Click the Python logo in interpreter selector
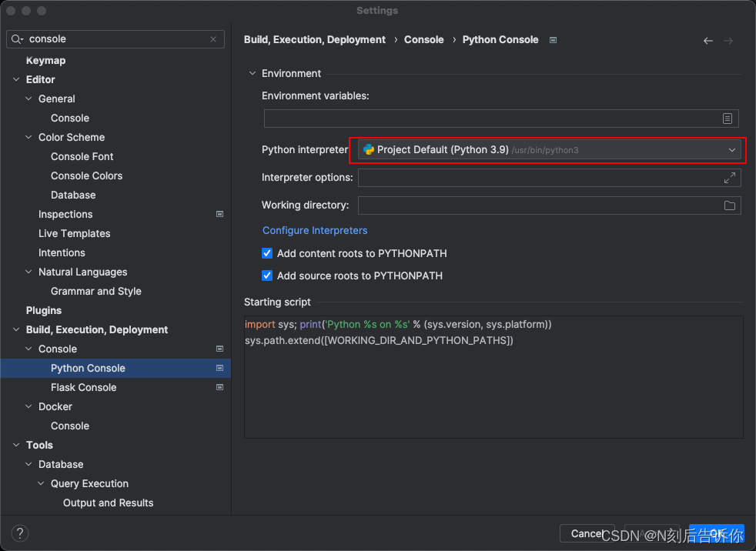This screenshot has height=551, width=756. pyautogui.click(x=369, y=150)
